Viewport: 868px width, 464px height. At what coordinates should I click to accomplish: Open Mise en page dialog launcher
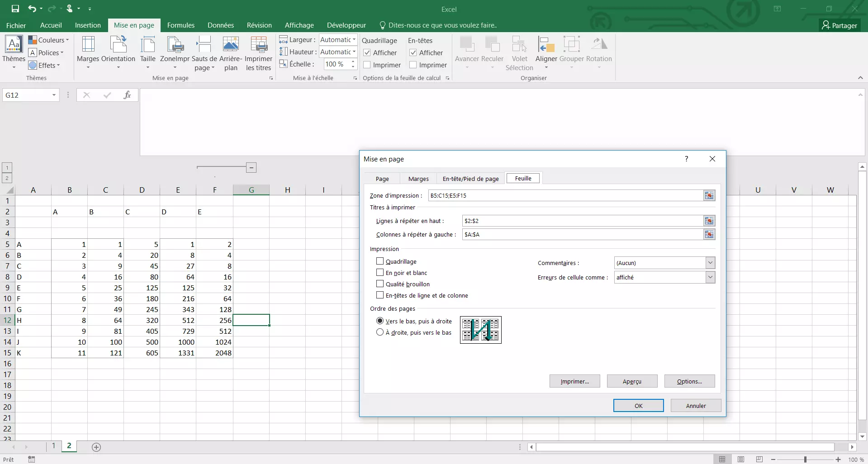271,78
